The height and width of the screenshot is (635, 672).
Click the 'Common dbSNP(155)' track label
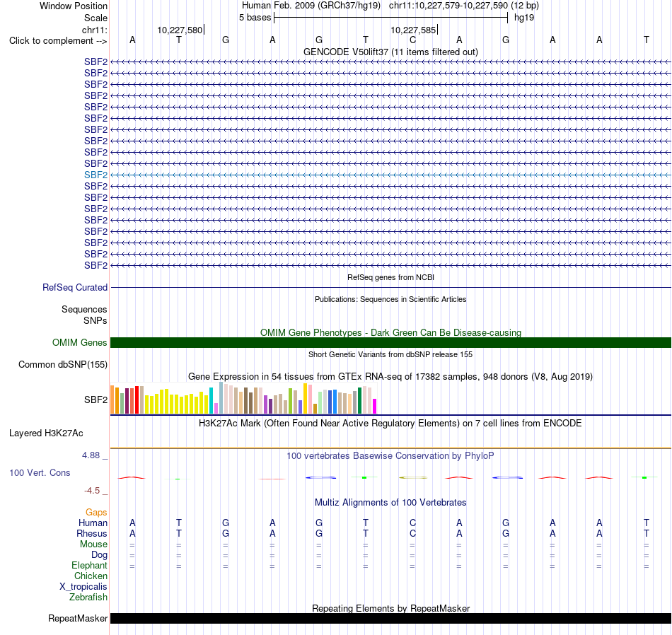62,365
